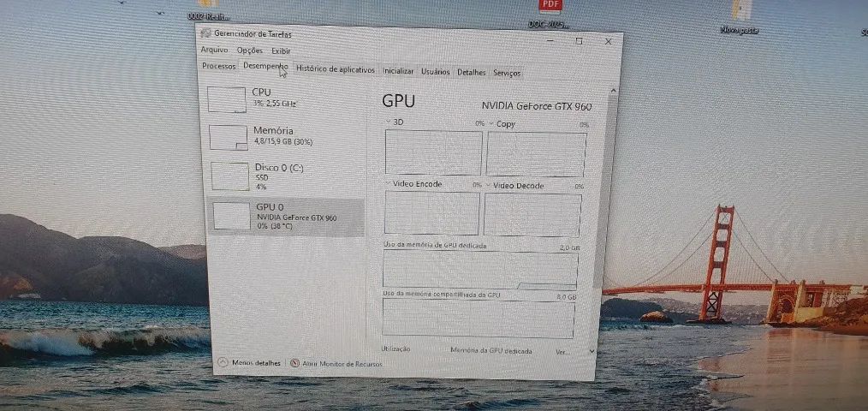868x411 pixels.
Task: Click 'Uso da memória compartilhada da GPU' label
Action: click(441, 295)
